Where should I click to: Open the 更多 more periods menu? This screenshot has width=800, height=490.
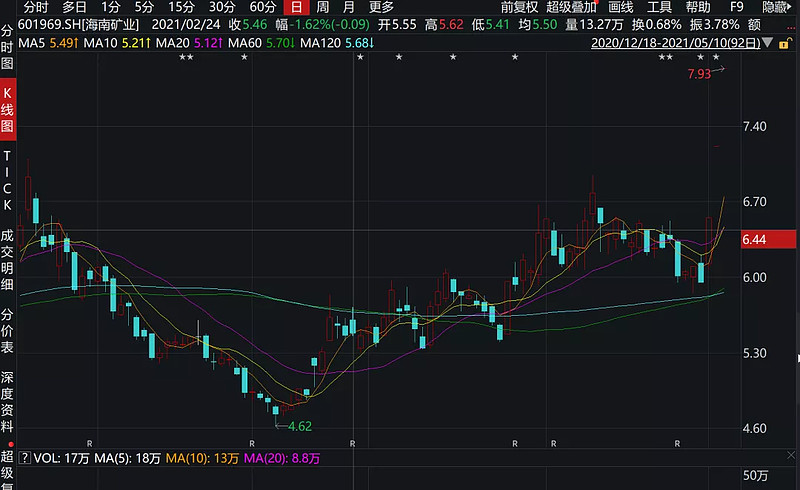(x=382, y=7)
